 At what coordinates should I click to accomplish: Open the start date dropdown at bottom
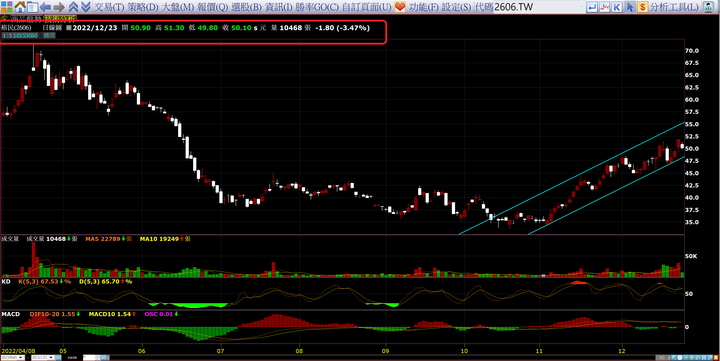[x=12, y=357]
